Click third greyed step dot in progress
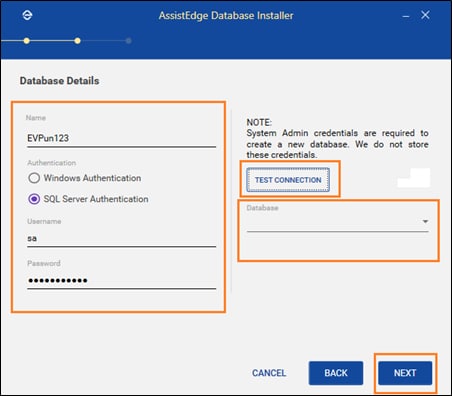 click(x=128, y=41)
